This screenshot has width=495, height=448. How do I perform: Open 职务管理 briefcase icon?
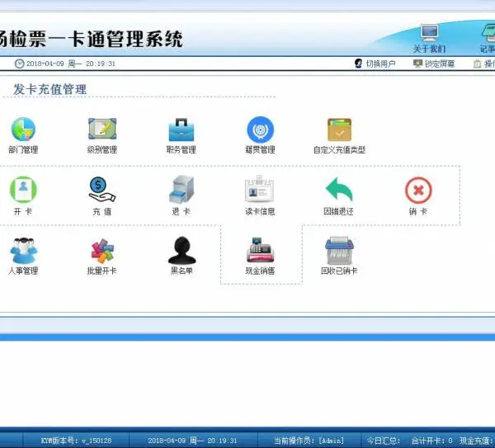click(181, 130)
